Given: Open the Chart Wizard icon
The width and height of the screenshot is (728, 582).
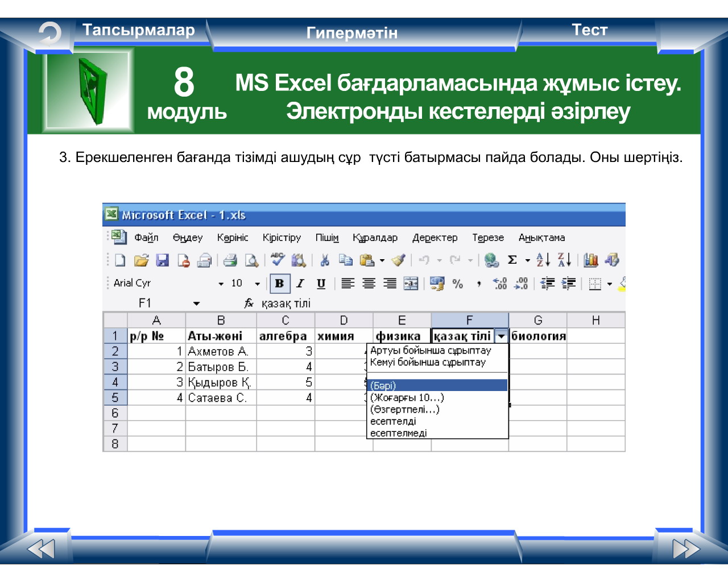Looking at the screenshot, I should pos(591,260).
